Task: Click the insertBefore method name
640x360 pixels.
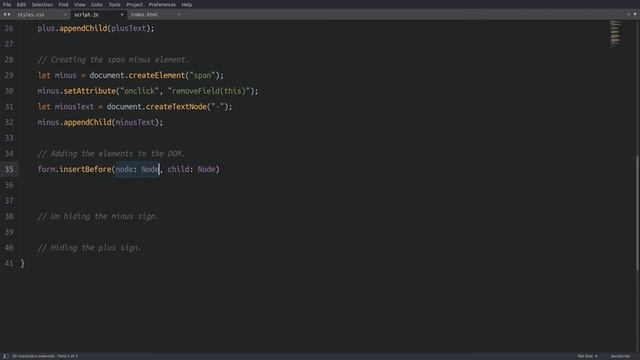Action: tap(85, 169)
